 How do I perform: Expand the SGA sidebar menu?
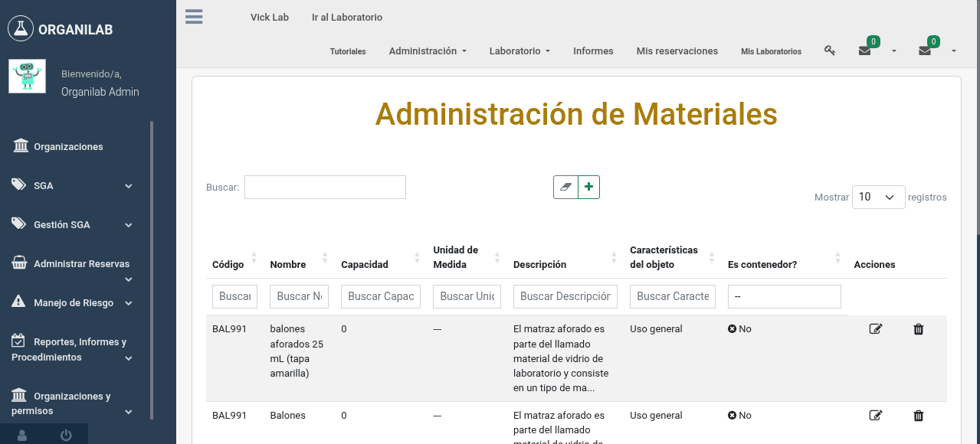pos(73,185)
